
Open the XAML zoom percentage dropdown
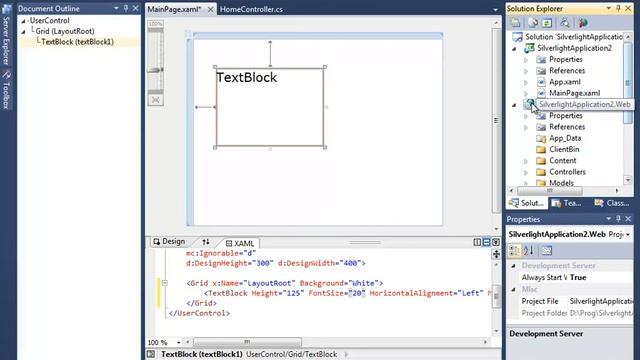coord(178,342)
